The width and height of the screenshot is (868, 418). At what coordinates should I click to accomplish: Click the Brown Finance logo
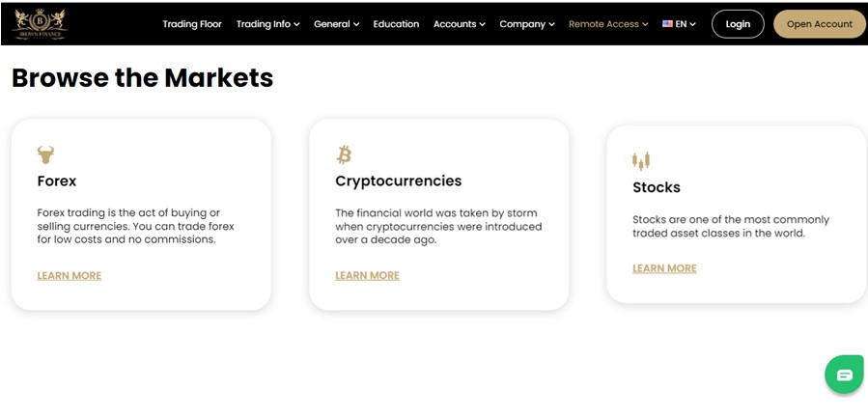click(x=40, y=24)
